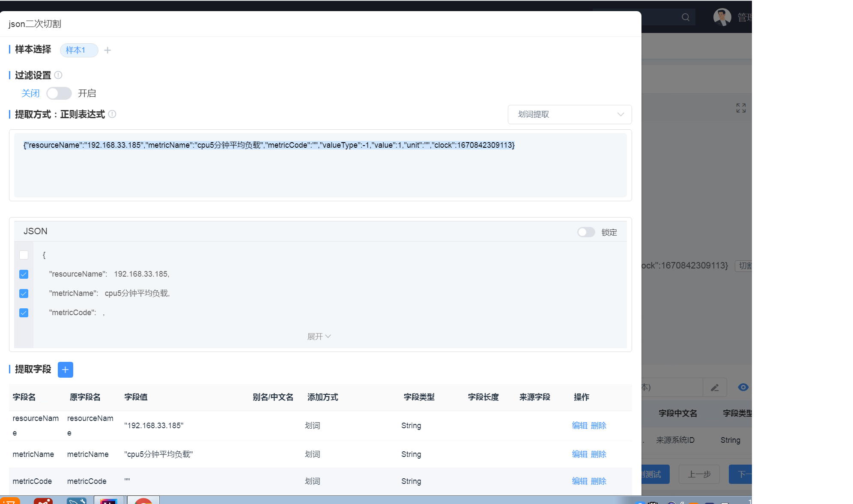
Task: Enable the 锁定 toggle in the JSON panel
Action: [x=586, y=232]
